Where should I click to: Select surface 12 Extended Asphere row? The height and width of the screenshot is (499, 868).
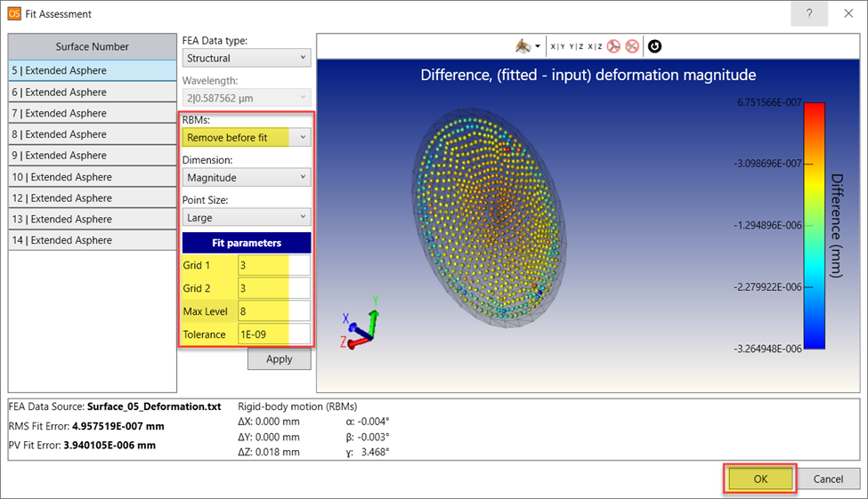tap(93, 198)
